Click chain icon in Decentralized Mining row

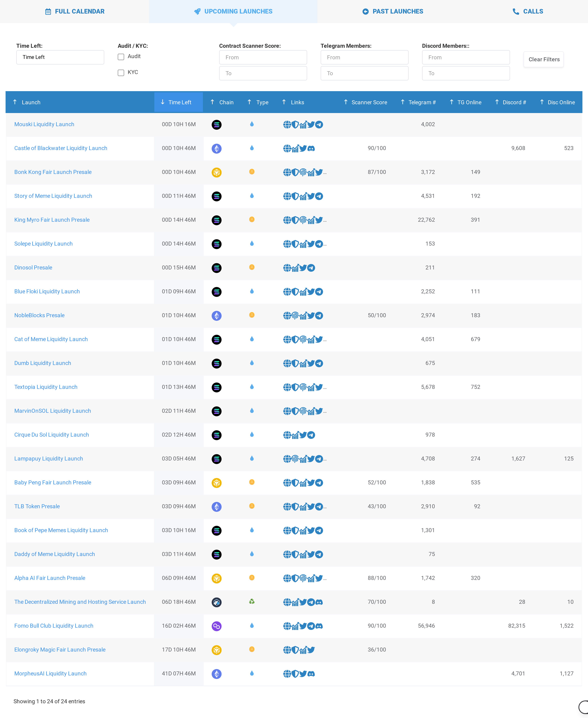click(x=216, y=602)
